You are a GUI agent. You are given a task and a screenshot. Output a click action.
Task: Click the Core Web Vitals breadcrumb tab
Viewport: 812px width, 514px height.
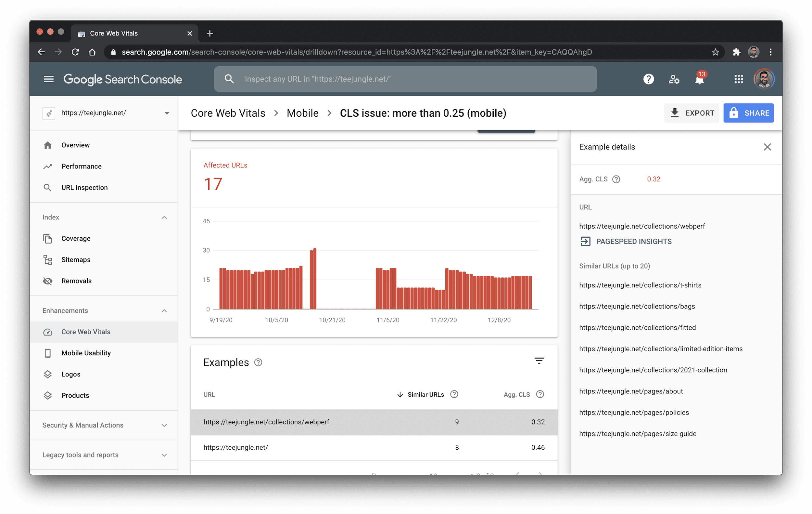click(228, 113)
